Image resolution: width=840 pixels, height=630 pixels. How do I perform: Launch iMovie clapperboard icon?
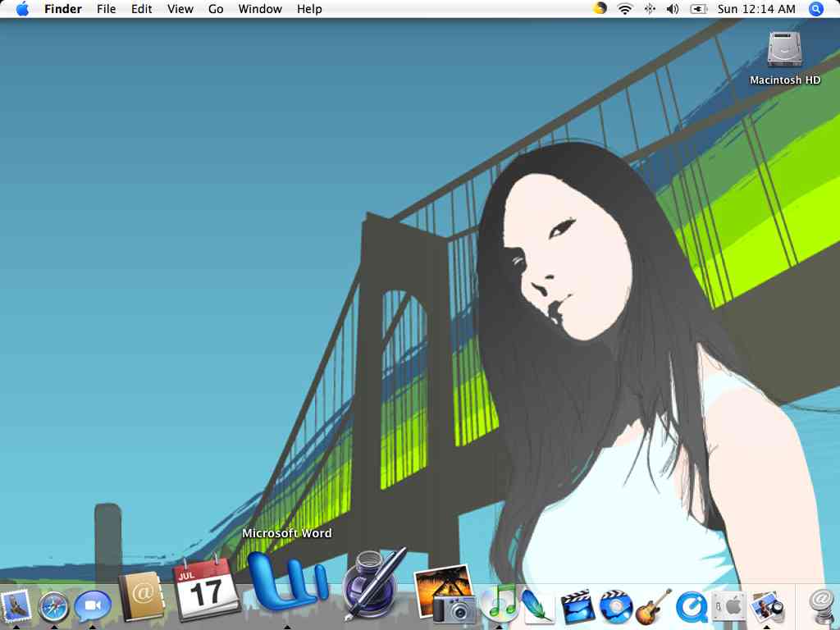[x=577, y=606]
